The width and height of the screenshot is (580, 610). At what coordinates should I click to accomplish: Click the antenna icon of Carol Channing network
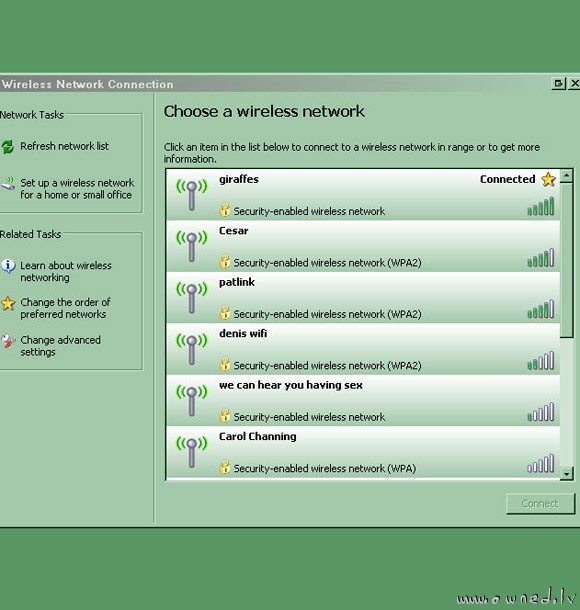191,452
